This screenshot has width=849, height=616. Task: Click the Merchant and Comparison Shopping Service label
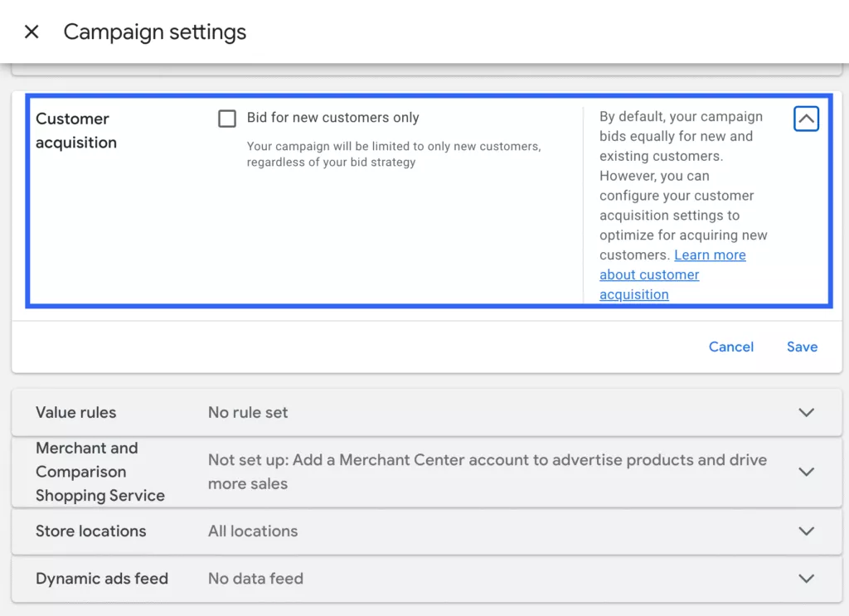tap(100, 472)
